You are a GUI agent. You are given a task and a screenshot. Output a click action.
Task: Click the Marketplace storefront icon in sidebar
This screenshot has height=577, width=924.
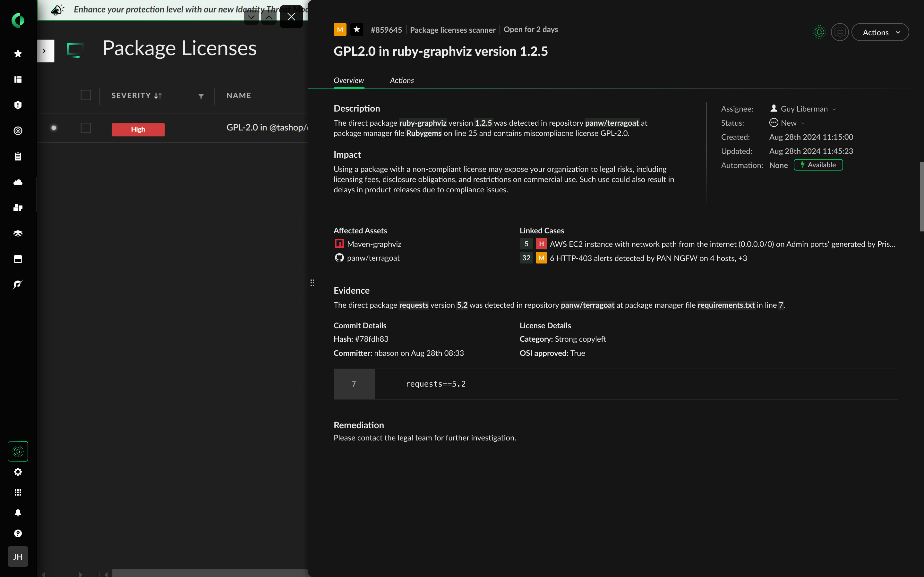point(18,259)
